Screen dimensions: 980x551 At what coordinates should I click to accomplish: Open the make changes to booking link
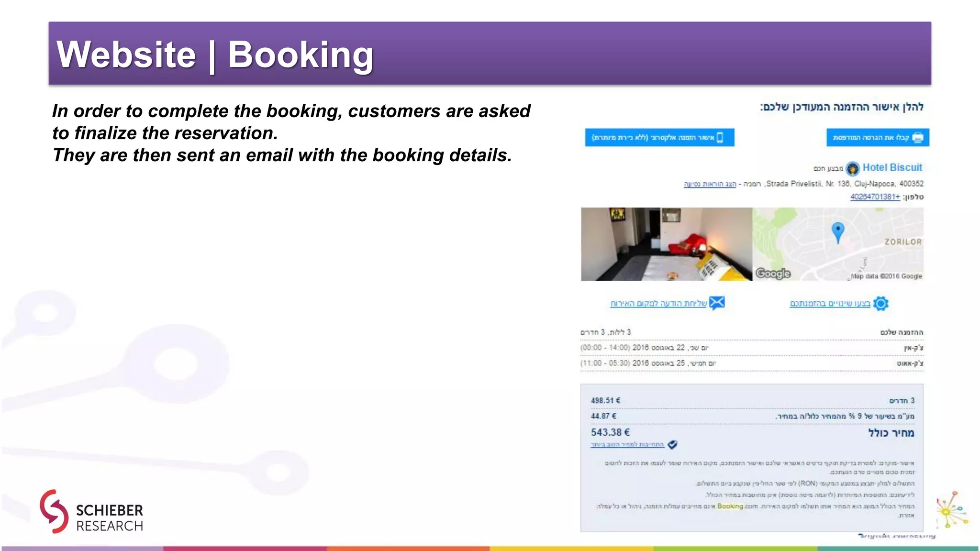coord(830,304)
